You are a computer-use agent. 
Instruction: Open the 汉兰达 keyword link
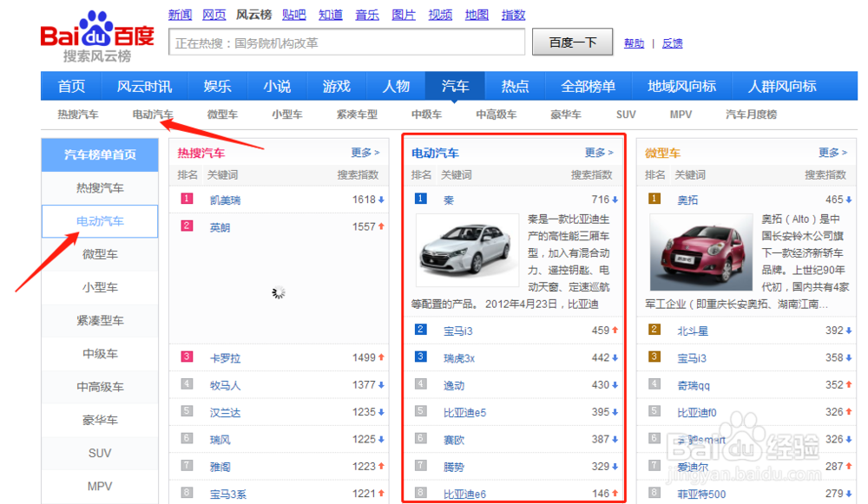[226, 413]
